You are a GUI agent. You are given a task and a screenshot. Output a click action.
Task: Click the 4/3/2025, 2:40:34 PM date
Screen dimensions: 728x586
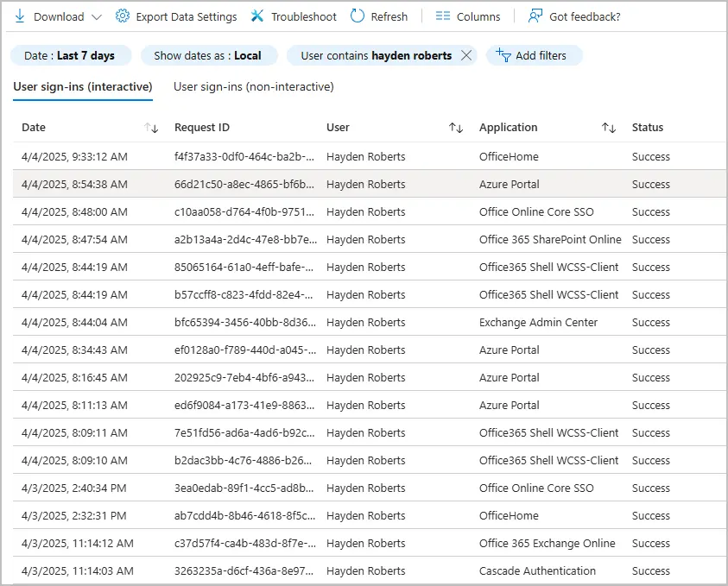[73, 488]
